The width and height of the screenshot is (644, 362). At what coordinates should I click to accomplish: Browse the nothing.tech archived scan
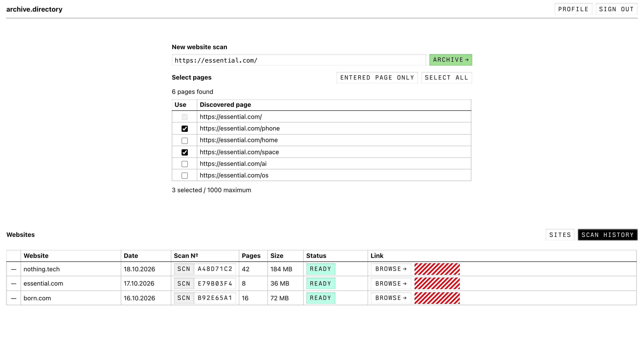[391, 269]
